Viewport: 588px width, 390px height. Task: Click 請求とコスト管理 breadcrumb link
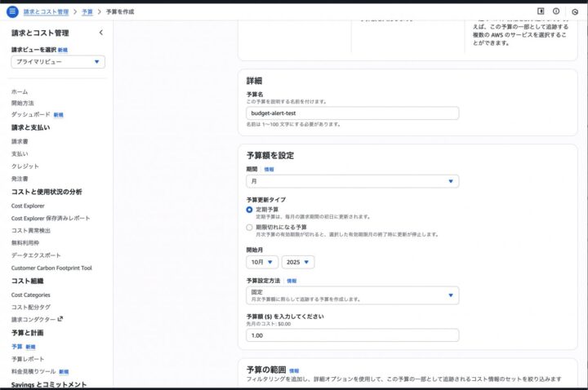click(x=46, y=12)
